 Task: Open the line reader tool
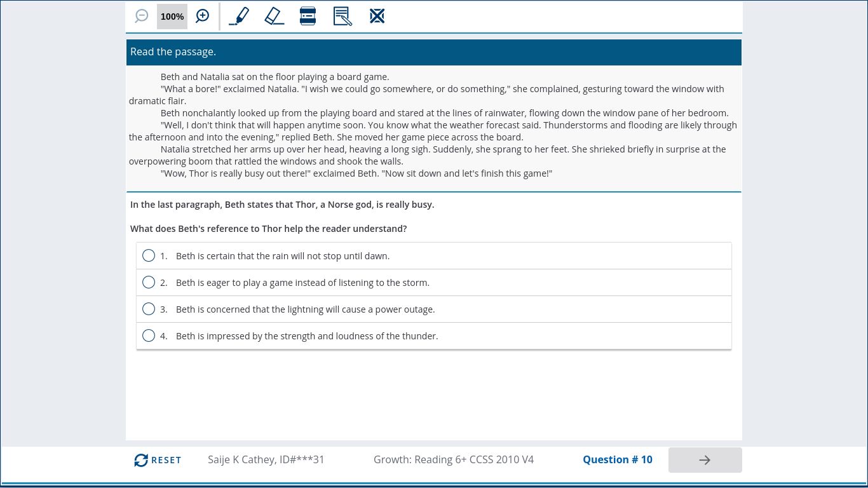pos(308,16)
